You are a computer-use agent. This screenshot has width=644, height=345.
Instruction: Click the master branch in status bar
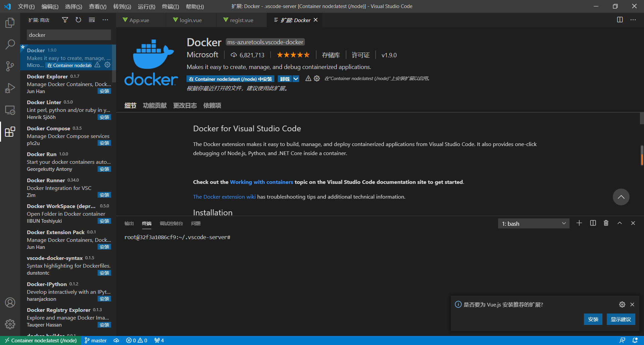96,340
